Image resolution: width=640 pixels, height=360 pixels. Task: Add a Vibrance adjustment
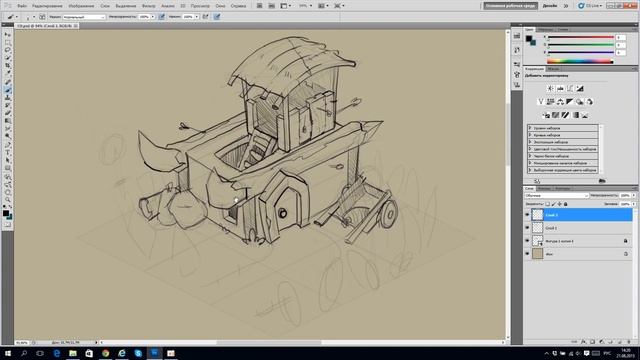540,102
